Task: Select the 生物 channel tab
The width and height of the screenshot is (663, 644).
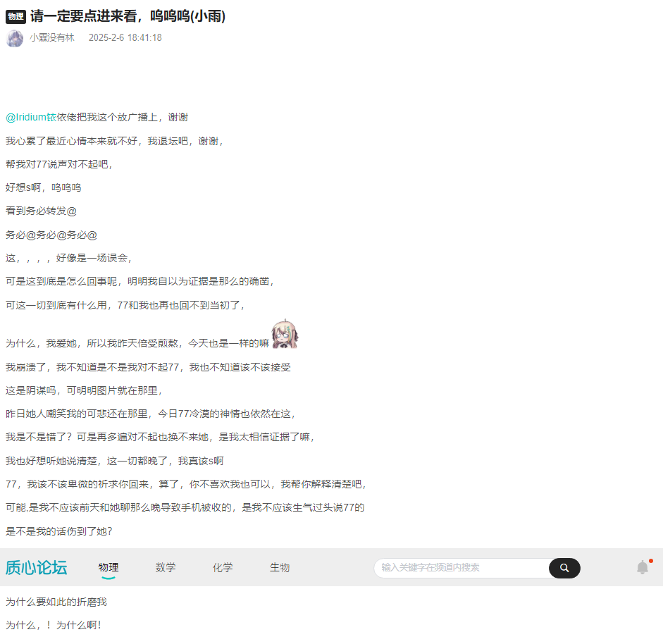Action: [x=280, y=568]
